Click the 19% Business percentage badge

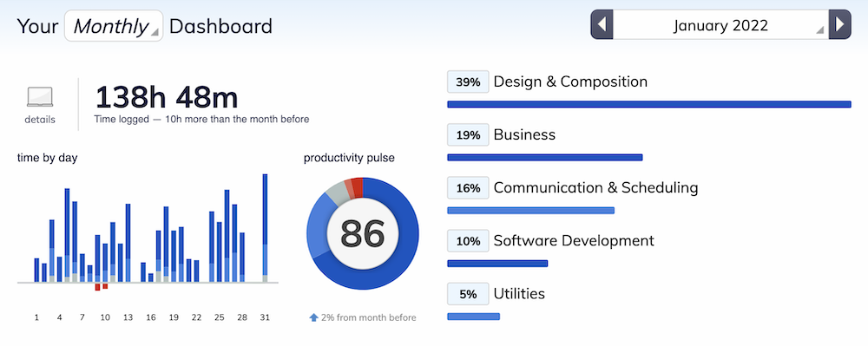[x=469, y=135]
